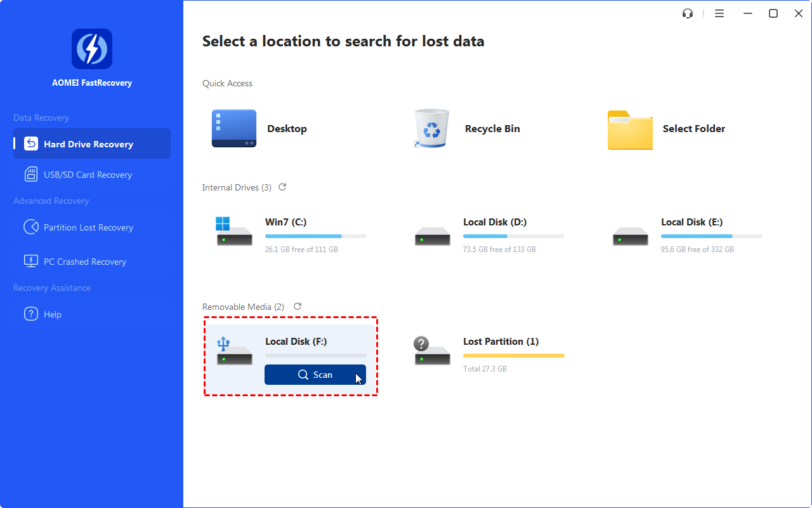Select the Recycle Bin icon

tap(431, 128)
